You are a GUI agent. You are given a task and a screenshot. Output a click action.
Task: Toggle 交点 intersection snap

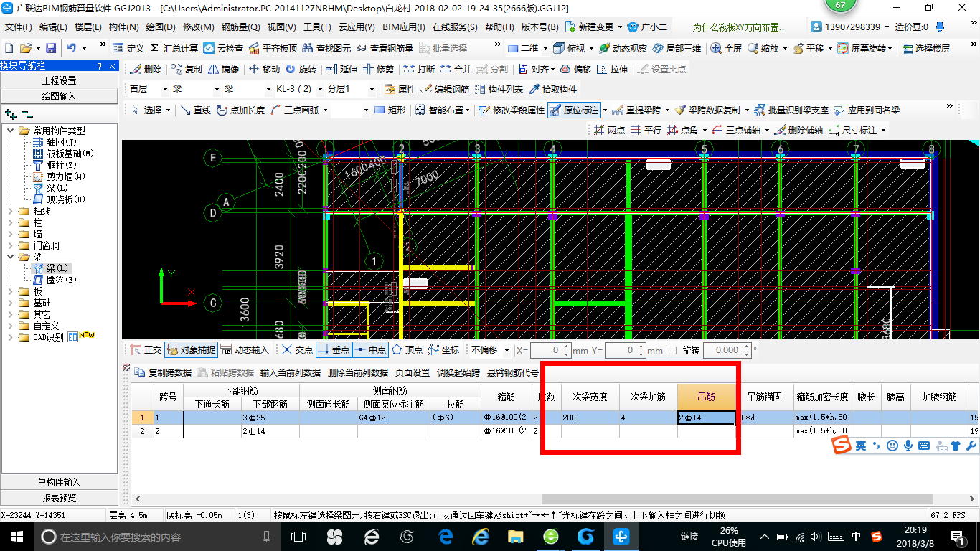[x=297, y=350]
